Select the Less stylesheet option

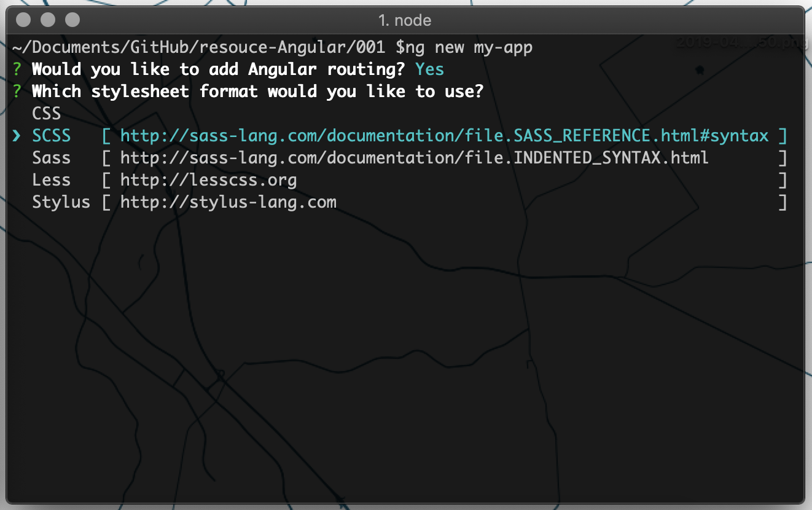coord(52,180)
